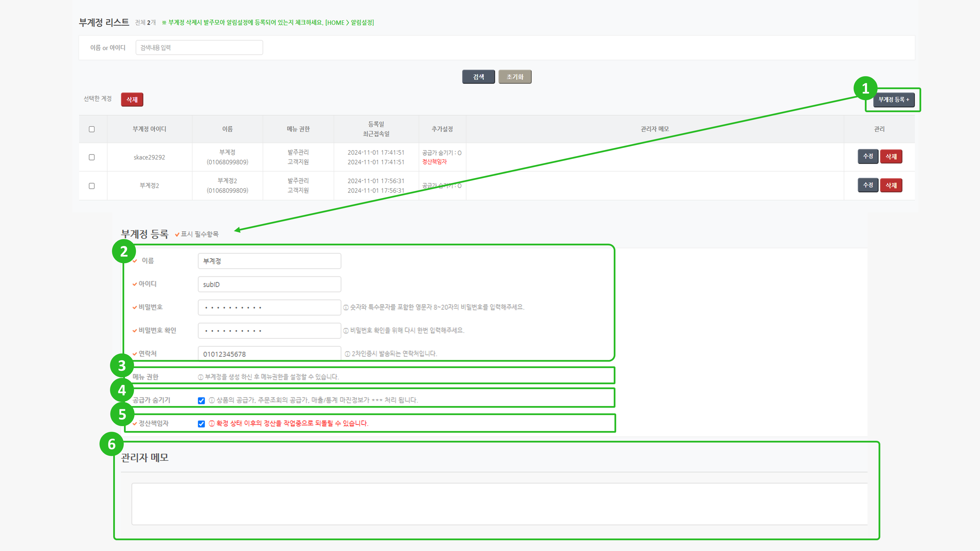Viewport: 980px width, 551px height.
Task: Click the 연락처 field with 01012345678
Action: 269,354
